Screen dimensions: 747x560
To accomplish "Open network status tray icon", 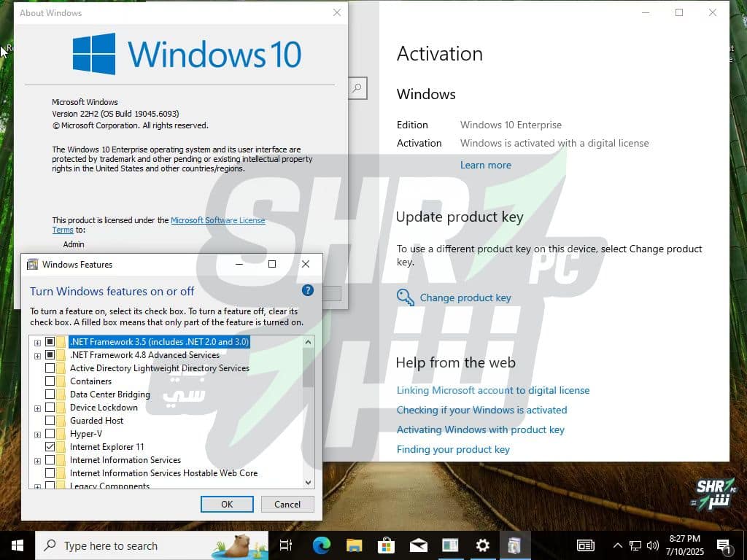I will (635, 545).
